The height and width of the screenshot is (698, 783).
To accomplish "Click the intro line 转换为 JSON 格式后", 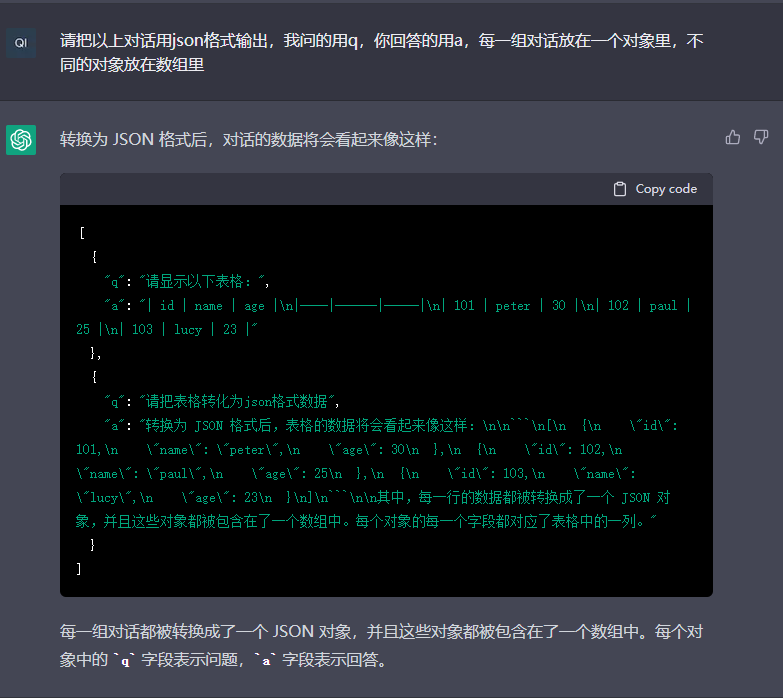I will [248, 139].
